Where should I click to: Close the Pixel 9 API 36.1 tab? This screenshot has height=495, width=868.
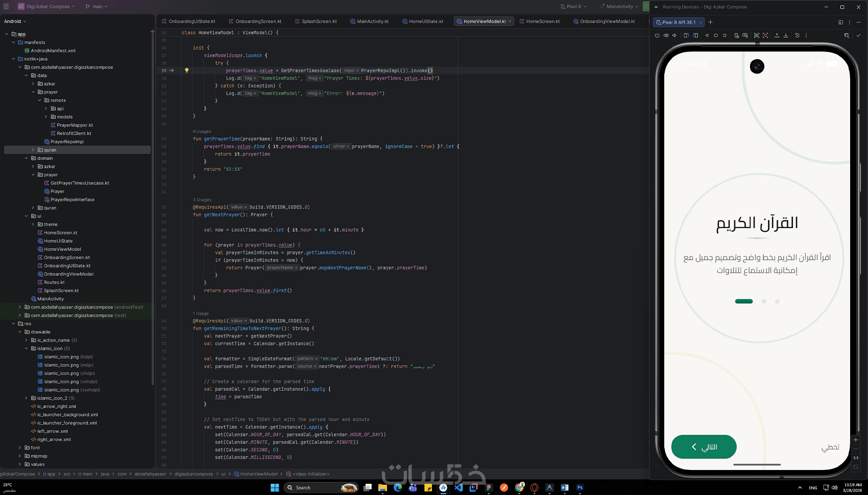click(701, 22)
